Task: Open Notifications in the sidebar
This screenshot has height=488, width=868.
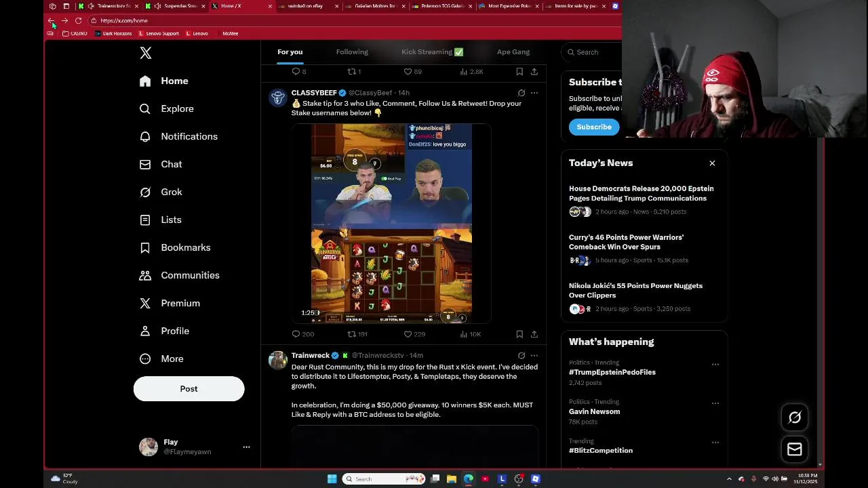Action: (x=178, y=137)
